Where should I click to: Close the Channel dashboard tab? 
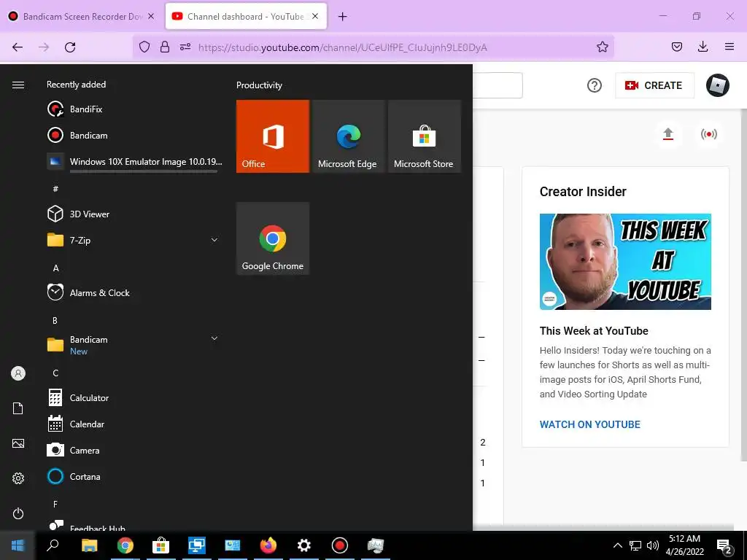pos(315,16)
